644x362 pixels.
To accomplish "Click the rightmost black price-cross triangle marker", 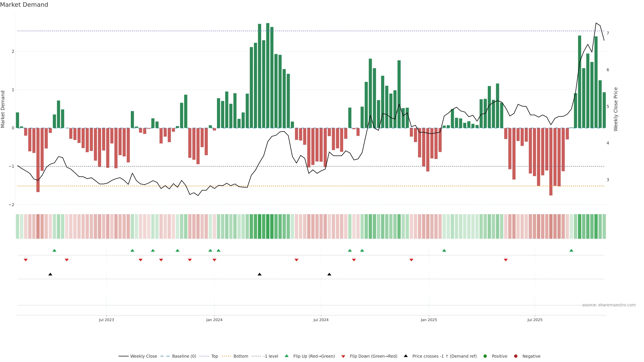I will [x=329, y=274].
